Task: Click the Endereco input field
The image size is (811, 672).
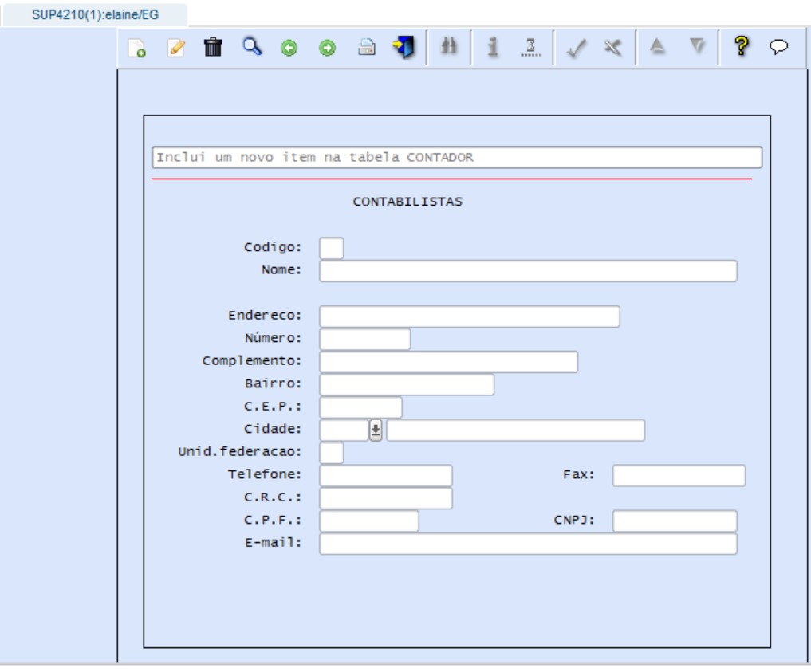Action: (470, 316)
